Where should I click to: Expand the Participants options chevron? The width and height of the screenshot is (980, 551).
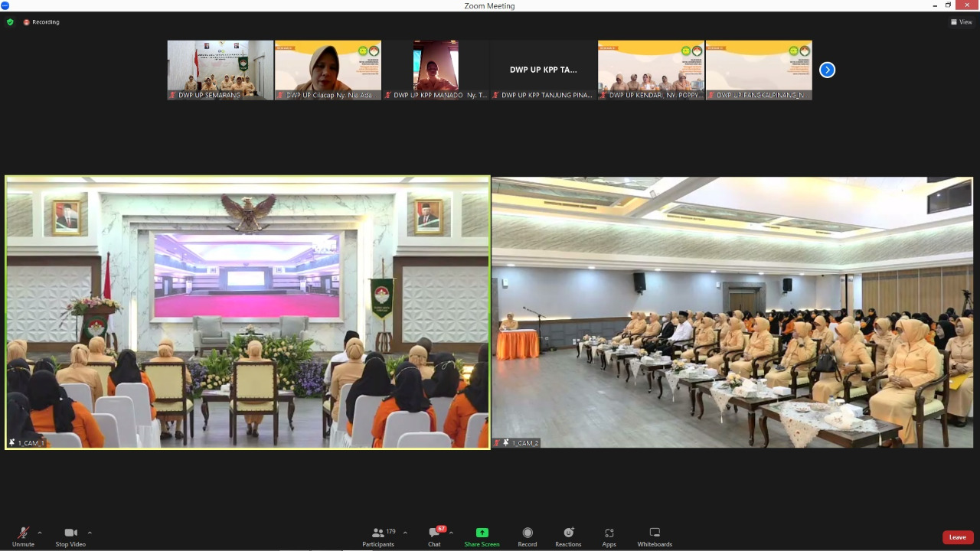click(405, 533)
